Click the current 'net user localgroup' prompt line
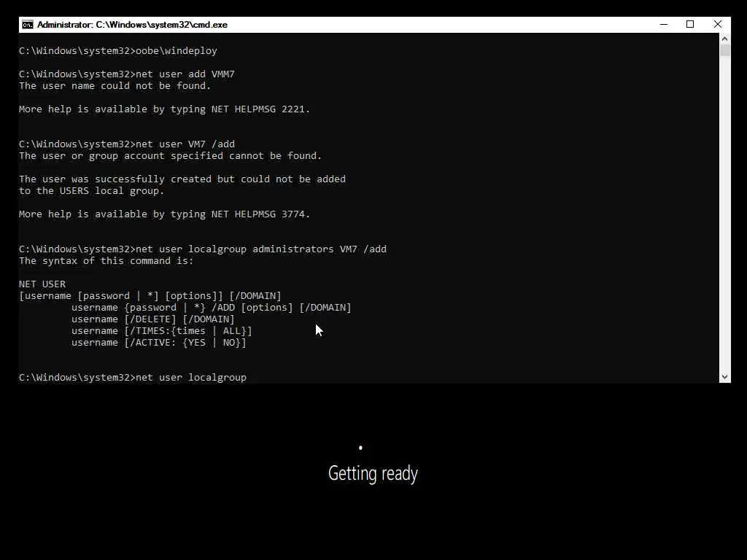This screenshot has width=747, height=560. [x=133, y=378]
